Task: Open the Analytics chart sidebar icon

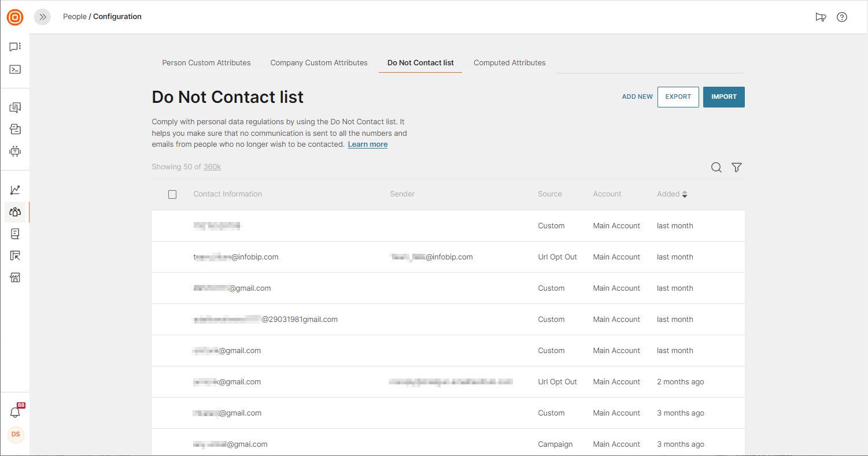Action: [15, 190]
